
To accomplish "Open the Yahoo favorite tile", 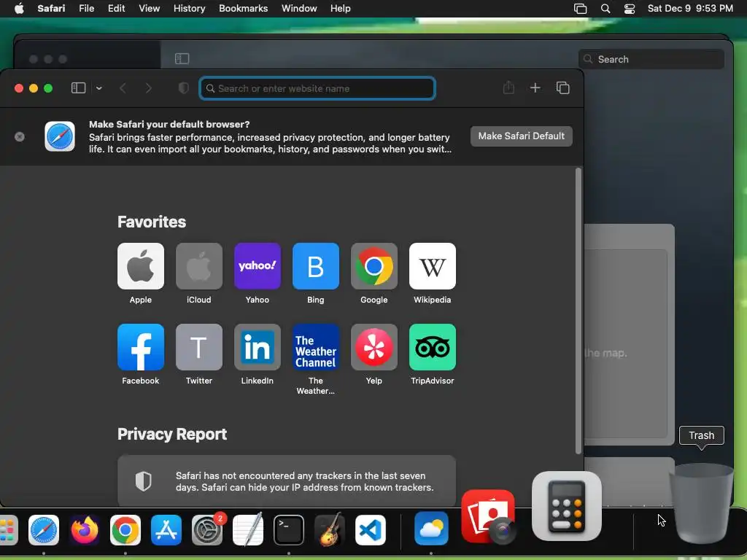I will (258, 266).
